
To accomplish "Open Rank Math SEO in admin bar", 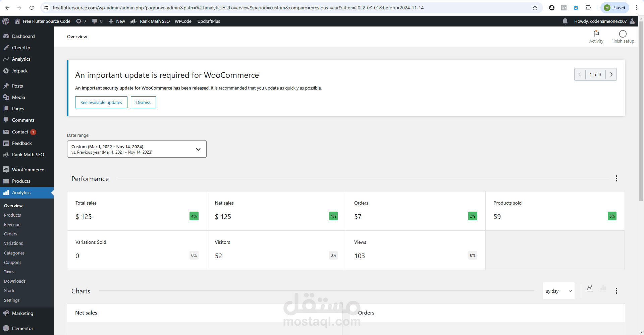I will (150, 21).
